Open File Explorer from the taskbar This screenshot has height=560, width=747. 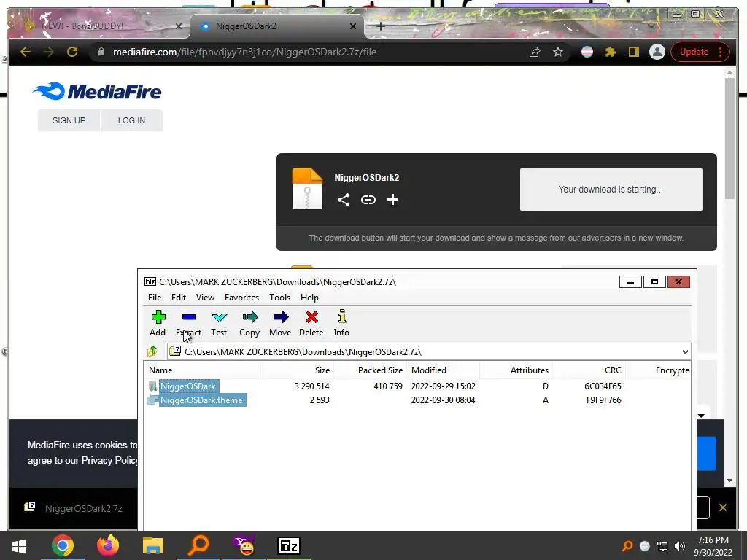(x=153, y=545)
